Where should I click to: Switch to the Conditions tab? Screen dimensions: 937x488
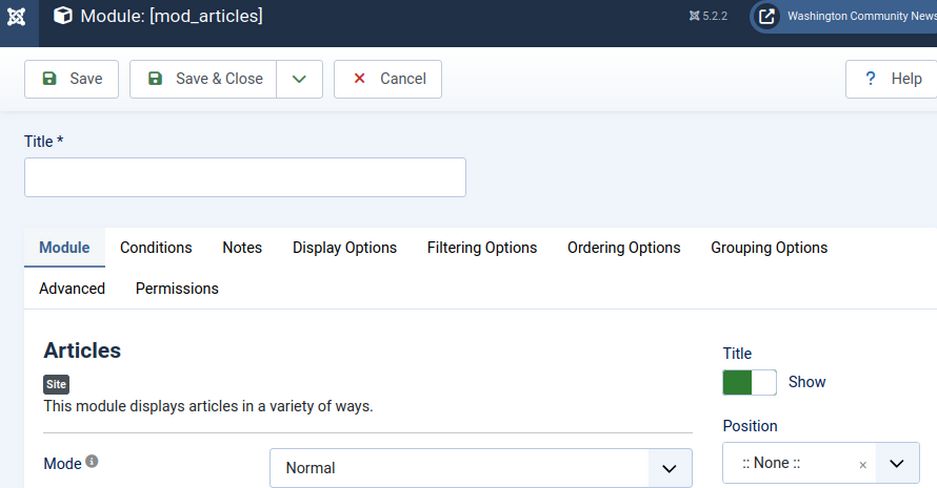click(x=156, y=248)
